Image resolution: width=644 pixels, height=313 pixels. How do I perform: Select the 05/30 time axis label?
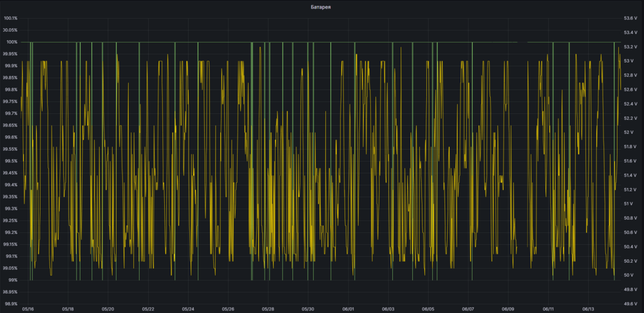coord(308,309)
